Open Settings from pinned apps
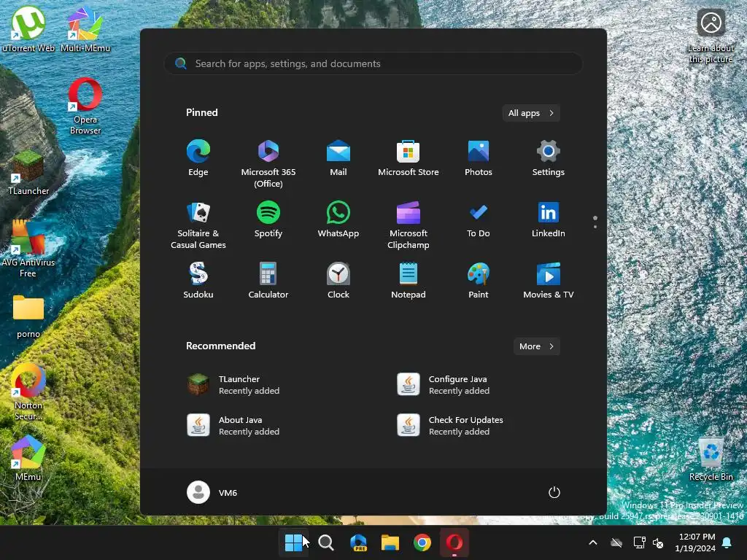This screenshot has width=747, height=560. 549,158
